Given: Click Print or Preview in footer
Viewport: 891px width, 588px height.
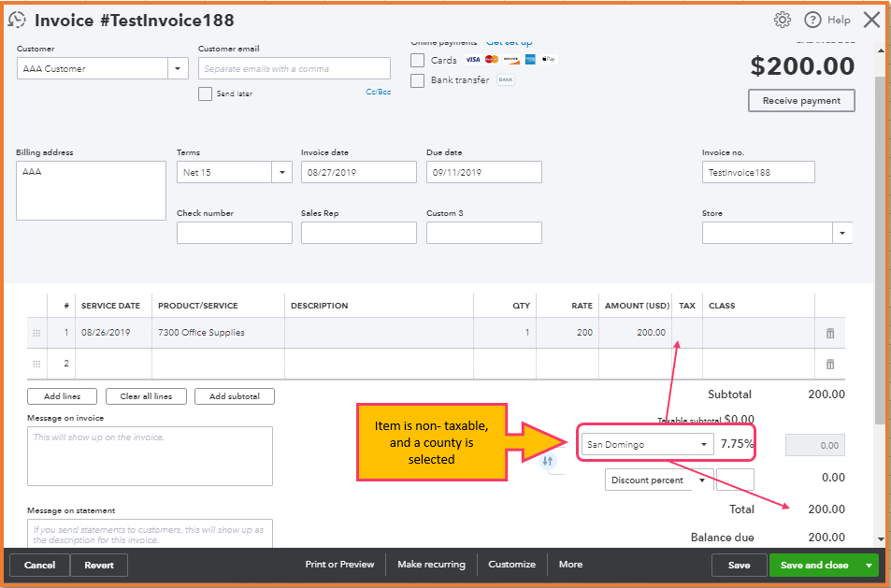Looking at the screenshot, I should pos(339,564).
